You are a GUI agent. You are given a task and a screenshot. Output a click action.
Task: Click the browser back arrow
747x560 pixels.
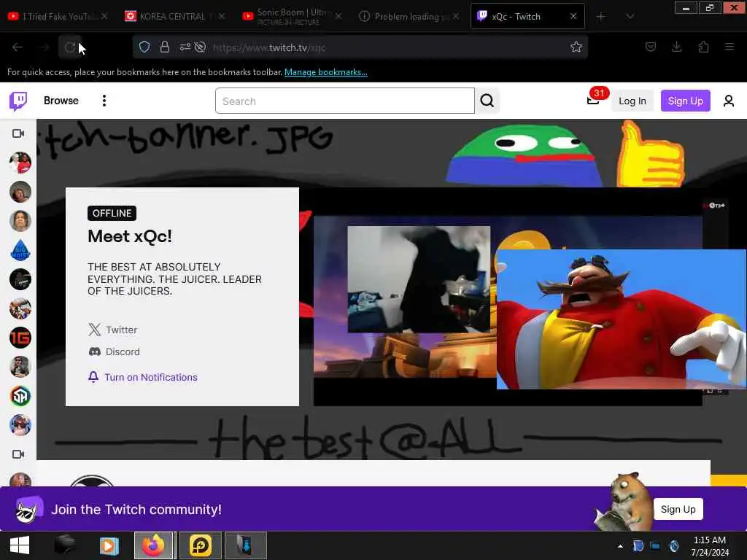18,47
